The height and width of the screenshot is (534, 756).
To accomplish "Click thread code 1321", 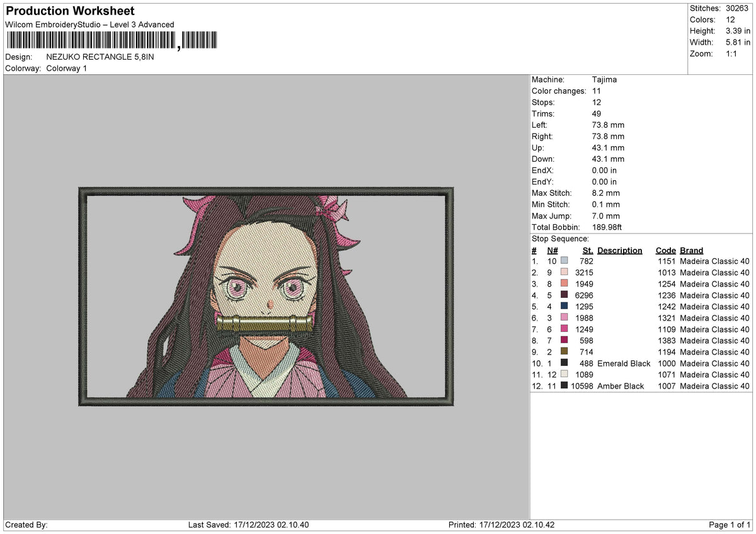I will 667,318.
